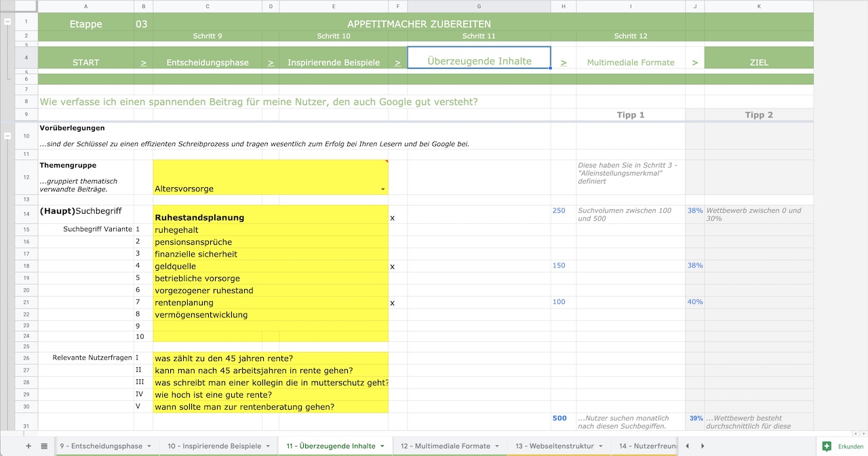Screen dimensions: 868x456
Task: Collapse the row group at row 10
Action: (x=7, y=136)
